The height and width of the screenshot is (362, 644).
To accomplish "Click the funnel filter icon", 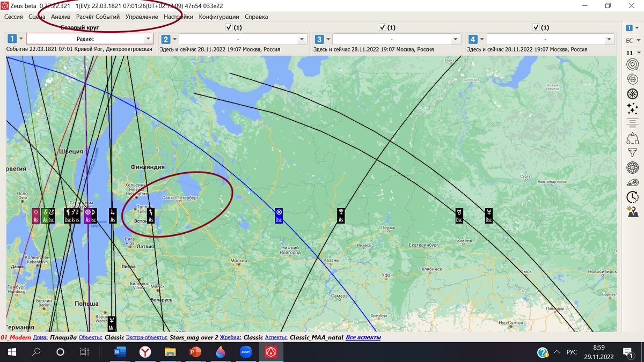I will (x=632, y=153).
